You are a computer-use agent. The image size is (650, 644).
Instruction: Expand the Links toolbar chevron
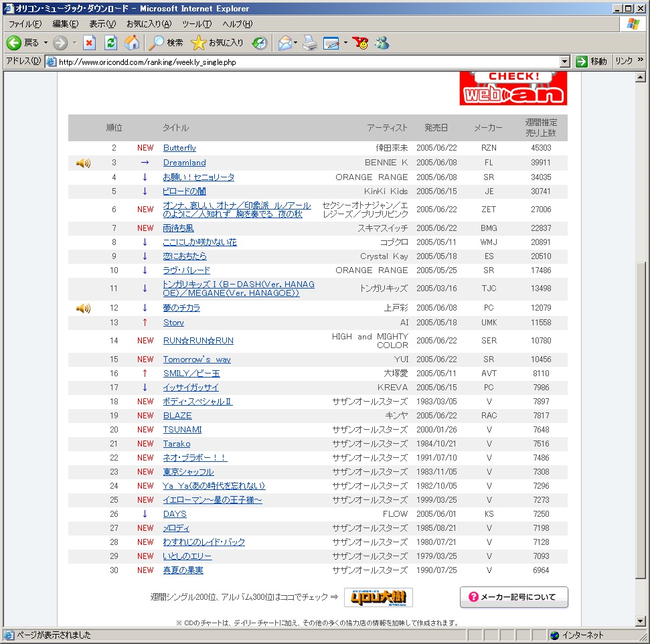[641, 60]
